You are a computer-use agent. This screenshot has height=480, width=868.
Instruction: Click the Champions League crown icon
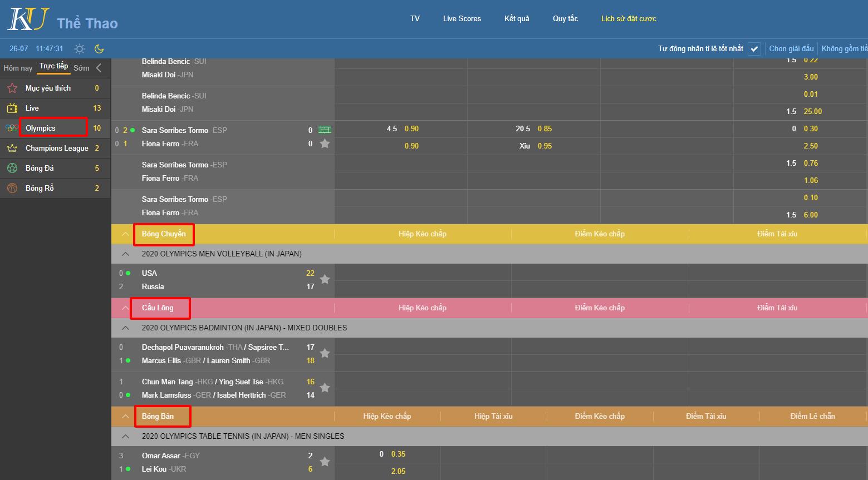coord(12,148)
